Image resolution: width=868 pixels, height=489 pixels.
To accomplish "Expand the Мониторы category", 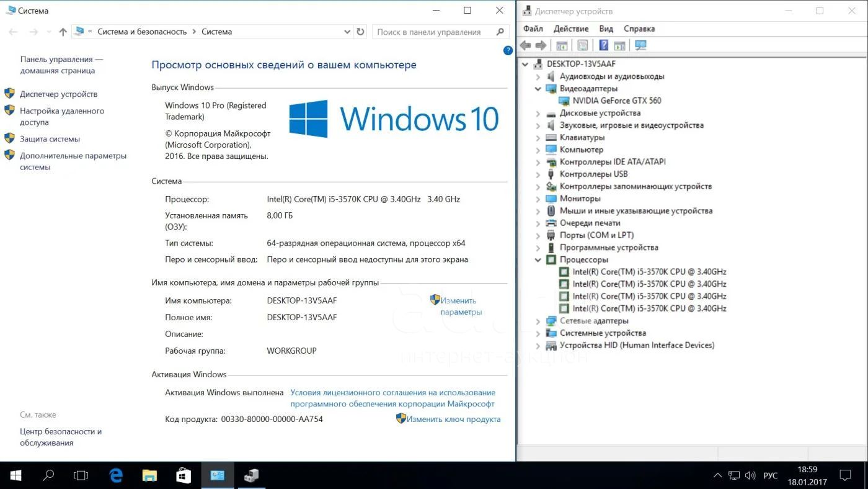I will [538, 199].
